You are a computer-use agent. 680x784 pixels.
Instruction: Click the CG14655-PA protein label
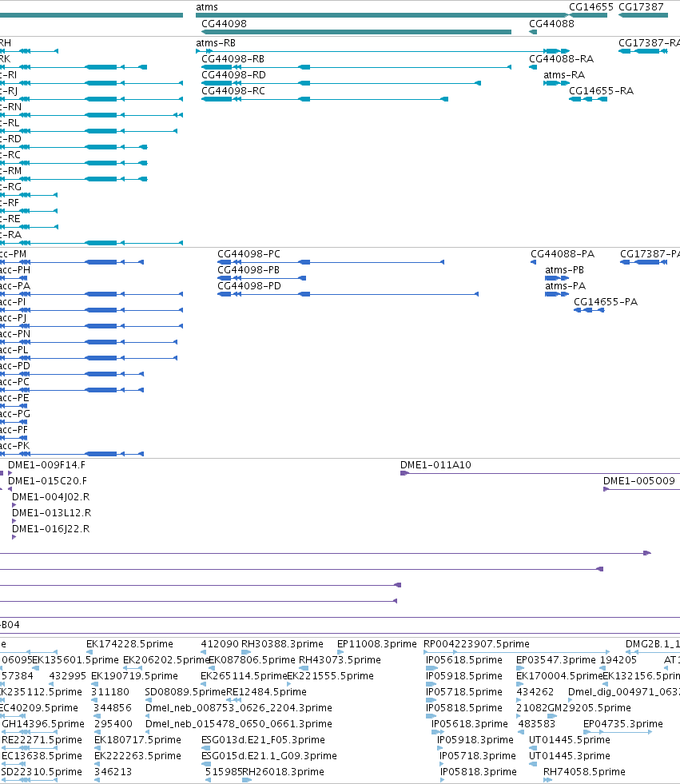pos(606,302)
